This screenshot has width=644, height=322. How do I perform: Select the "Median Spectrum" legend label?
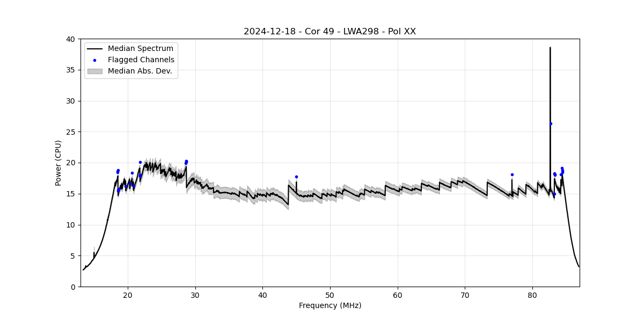[140, 49]
